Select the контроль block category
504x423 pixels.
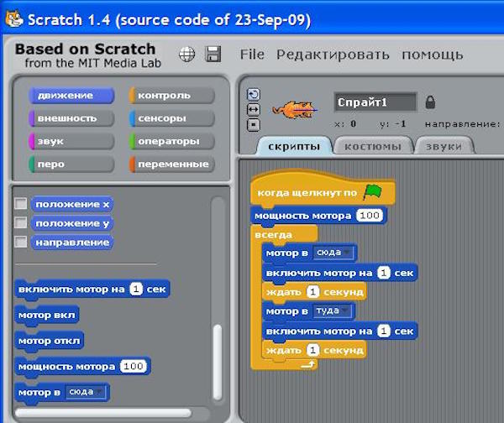coord(172,96)
